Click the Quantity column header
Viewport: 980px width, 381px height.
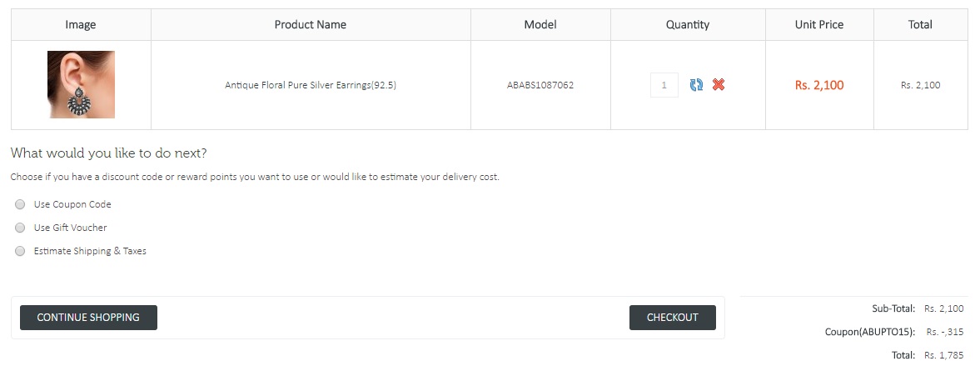pyautogui.click(x=688, y=25)
